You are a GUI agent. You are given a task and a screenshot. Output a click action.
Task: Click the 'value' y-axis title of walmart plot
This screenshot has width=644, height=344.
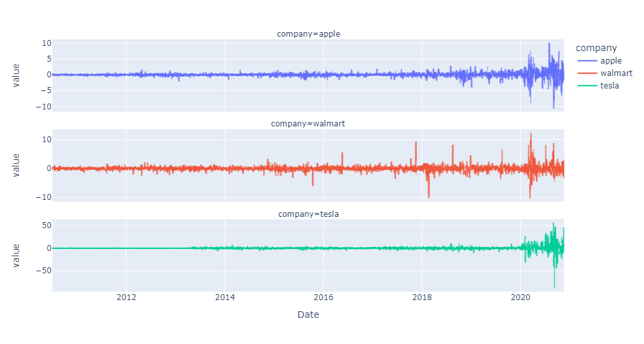pyautogui.click(x=16, y=165)
